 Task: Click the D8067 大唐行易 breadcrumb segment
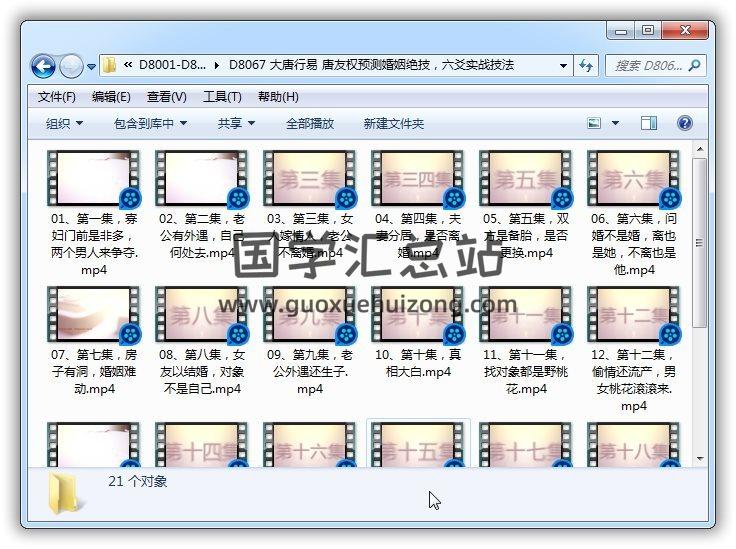[x=371, y=65]
